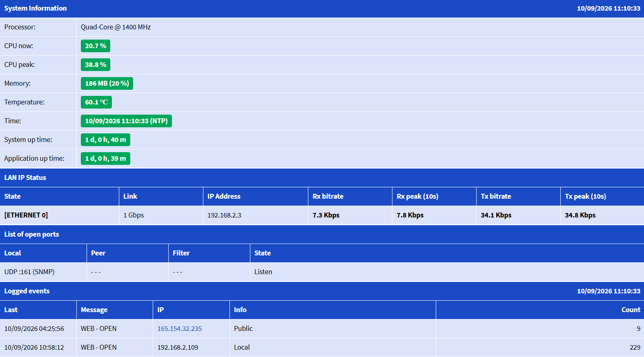This screenshot has height=357, width=644.
Task: Click the Tx peak 34.8 Kbps value
Action: click(580, 215)
